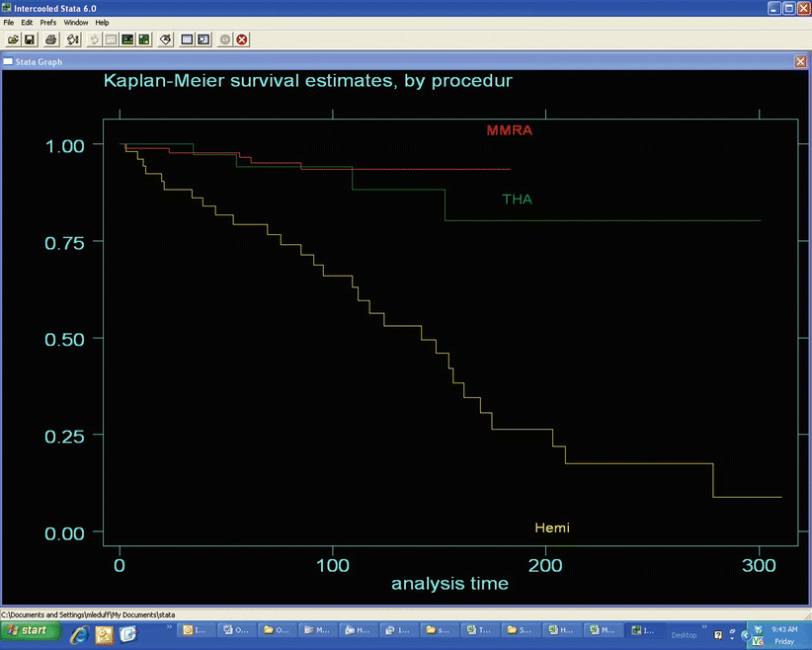Start a log with the Log icon
Screen dimensions: 812x650
pos(73,40)
